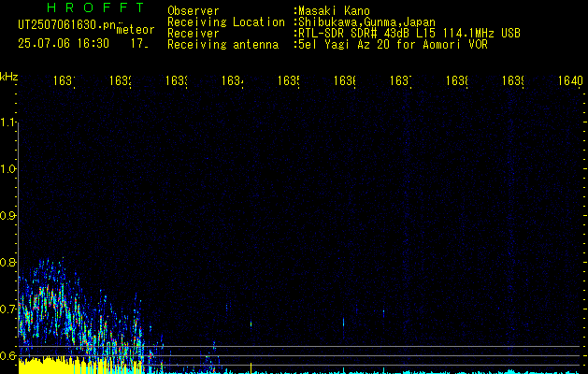The height and width of the screenshot is (374, 588).
Task: Click the RTL-SDR SDR# receiver details
Action: click(409, 34)
